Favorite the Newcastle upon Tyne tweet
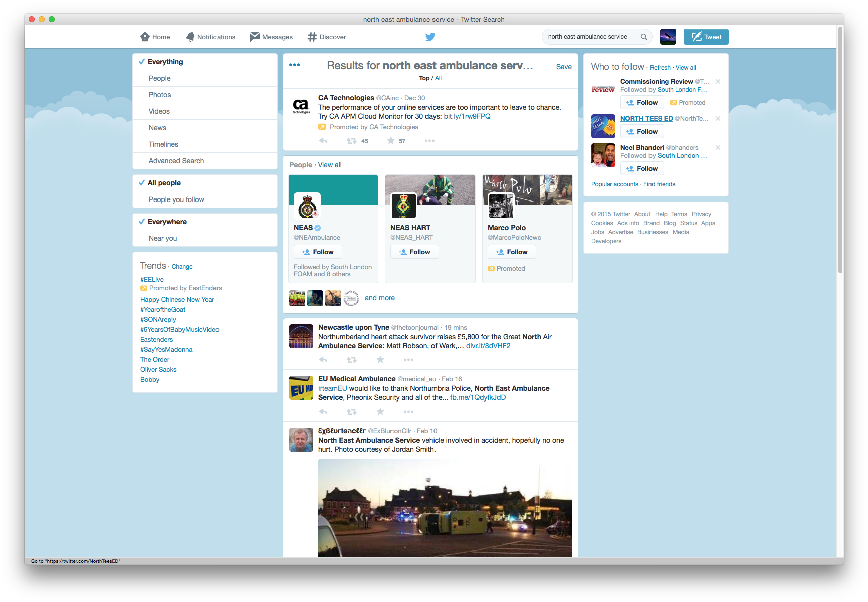Image resolution: width=868 pixels, height=602 pixels. pos(380,359)
